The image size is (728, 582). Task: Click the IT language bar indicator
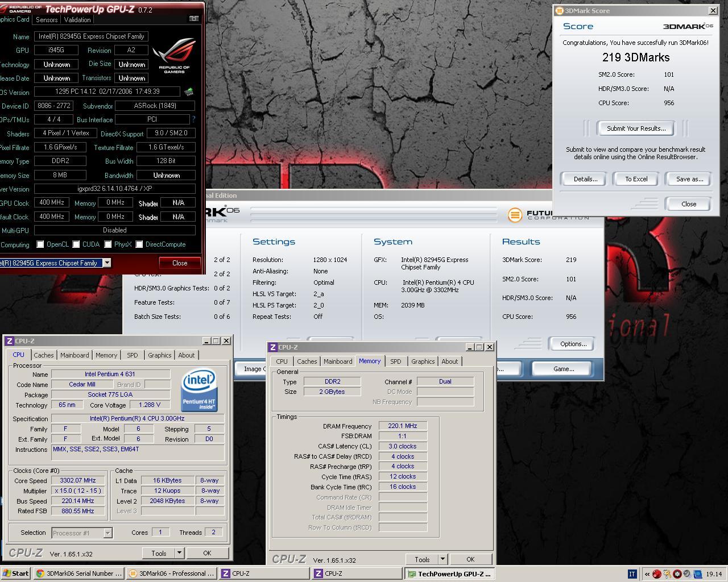tap(632, 574)
